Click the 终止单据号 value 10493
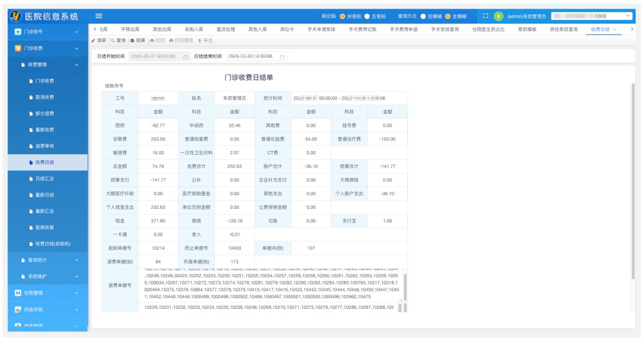The width and height of the screenshot is (644, 343). (234, 248)
